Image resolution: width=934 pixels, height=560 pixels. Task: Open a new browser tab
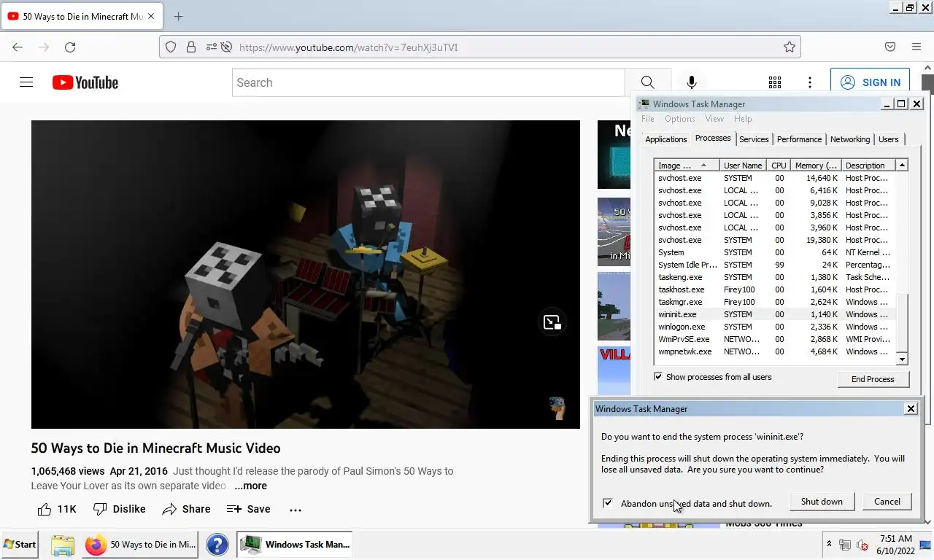coord(178,16)
